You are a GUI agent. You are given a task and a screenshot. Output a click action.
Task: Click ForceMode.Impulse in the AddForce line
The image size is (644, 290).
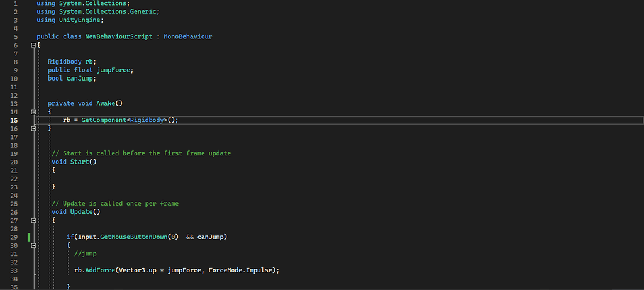[250, 270]
